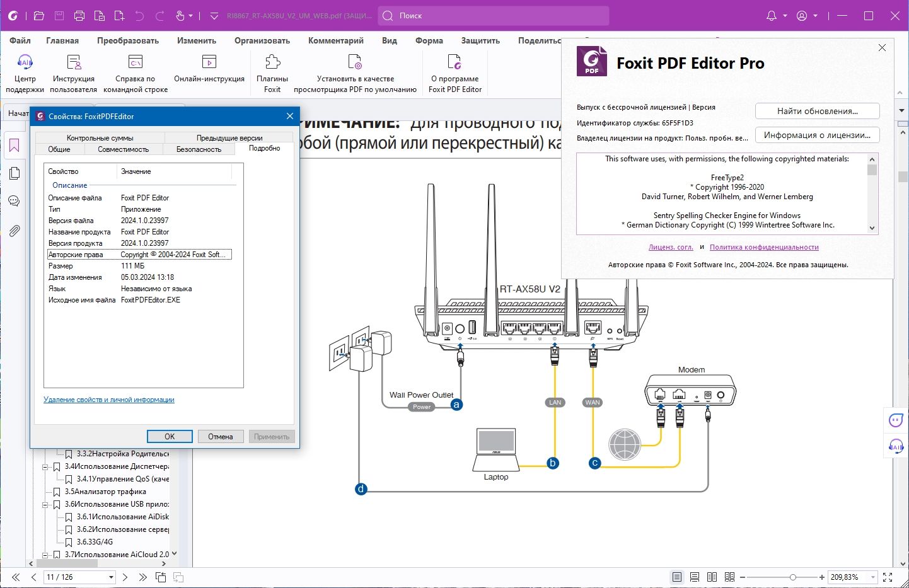Click the Поиск search field
The image size is (909, 588).
[494, 16]
